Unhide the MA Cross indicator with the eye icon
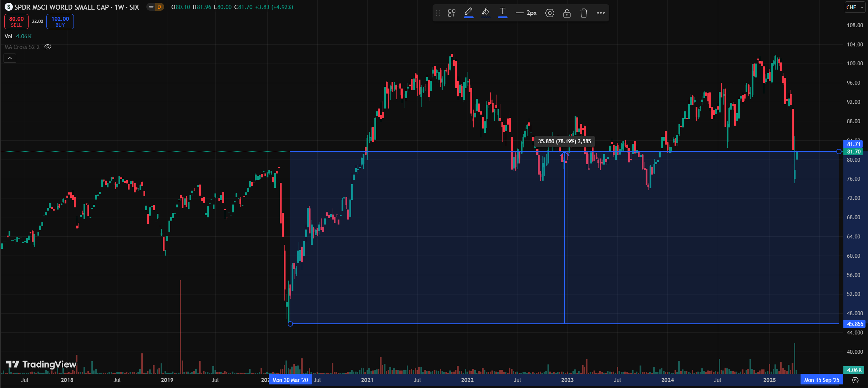 click(48, 47)
